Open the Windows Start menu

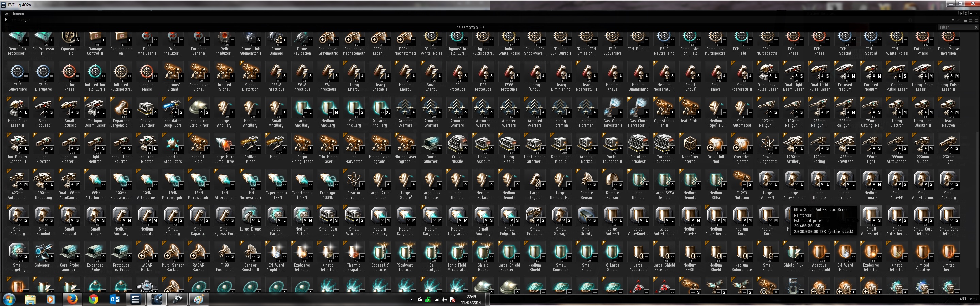click(x=9, y=300)
